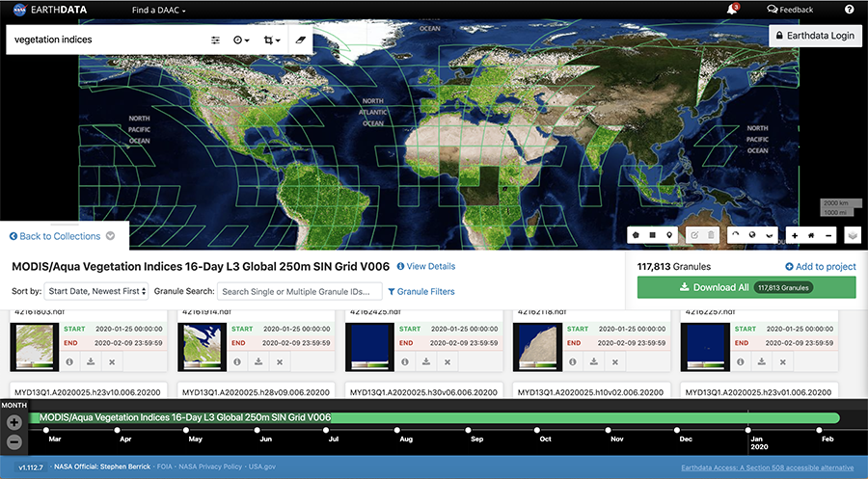Select granule MYD13Q1.A2020025.h23v10.006
Image resolution: width=868 pixels, height=479 pixels.
[x=88, y=390]
